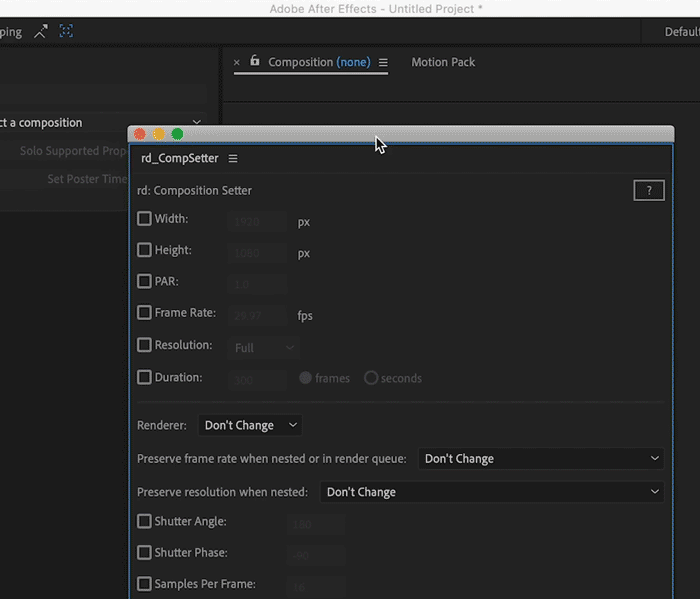The height and width of the screenshot is (599, 700).
Task: Enable the Height checkbox
Action: pos(145,250)
